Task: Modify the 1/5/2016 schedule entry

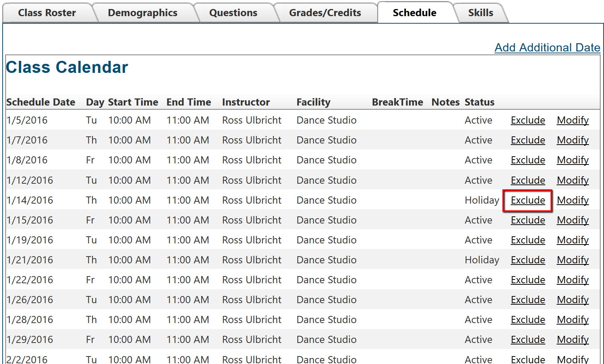Action: tap(572, 120)
